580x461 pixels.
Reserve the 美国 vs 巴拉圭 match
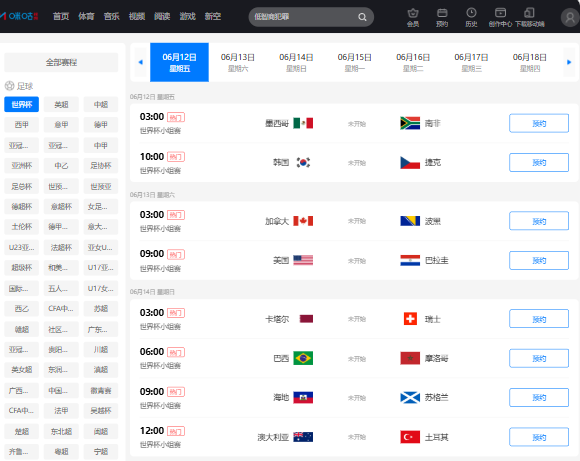[539, 260]
